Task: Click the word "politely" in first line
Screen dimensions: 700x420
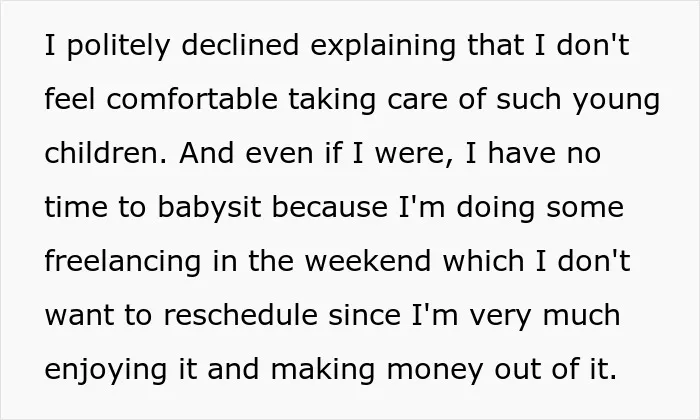Action: click(x=118, y=46)
